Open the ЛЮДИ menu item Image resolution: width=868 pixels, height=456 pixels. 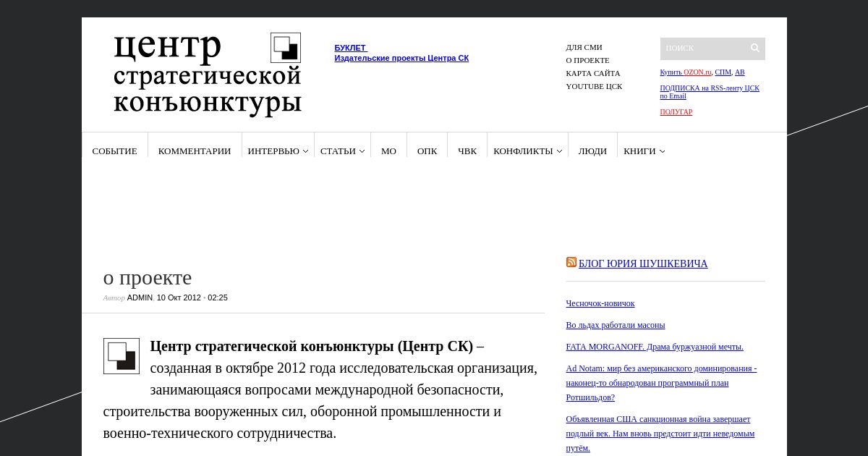[x=592, y=151]
